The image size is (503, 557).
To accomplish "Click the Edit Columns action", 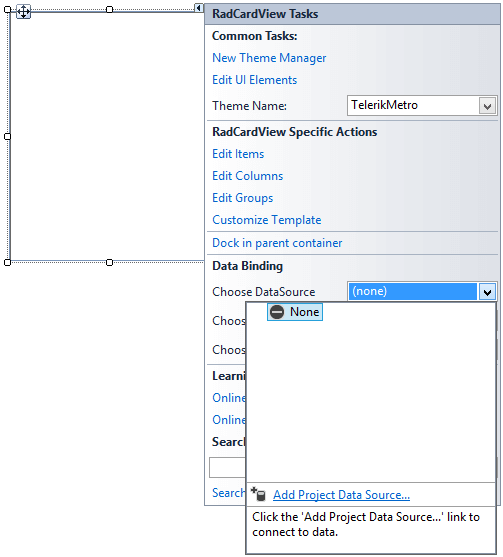I will (248, 176).
